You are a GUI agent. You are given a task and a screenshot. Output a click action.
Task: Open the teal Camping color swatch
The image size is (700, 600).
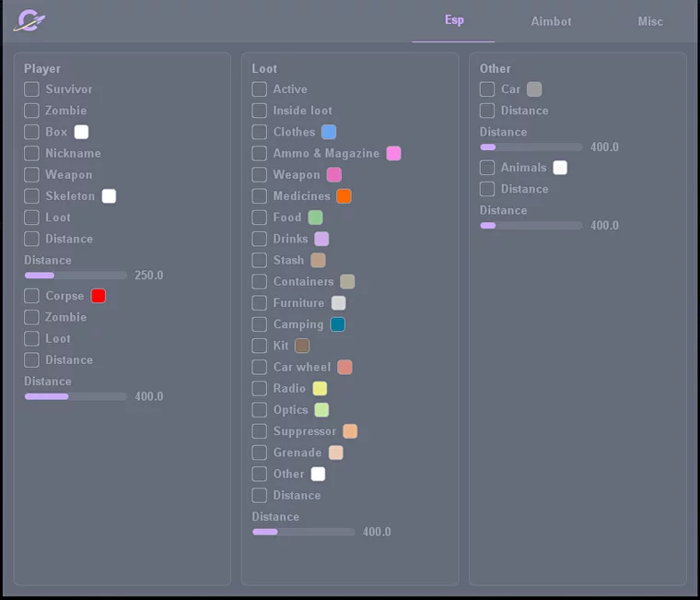[338, 324]
